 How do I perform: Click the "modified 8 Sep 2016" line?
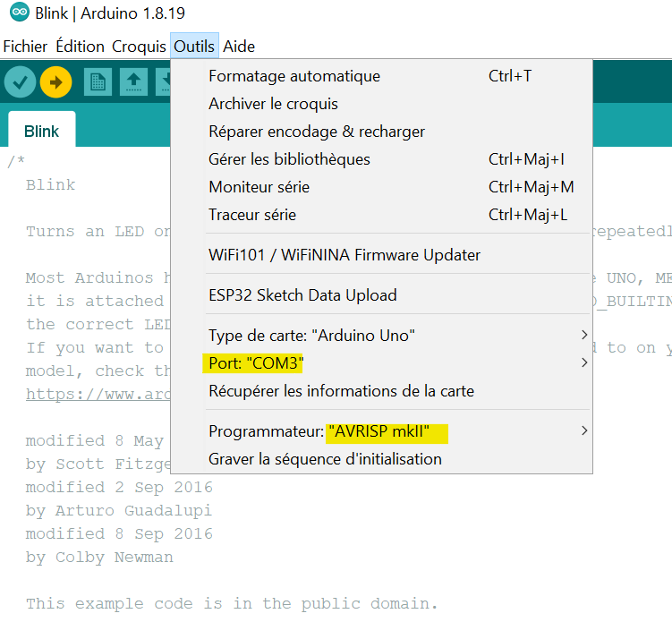pyautogui.click(x=119, y=533)
